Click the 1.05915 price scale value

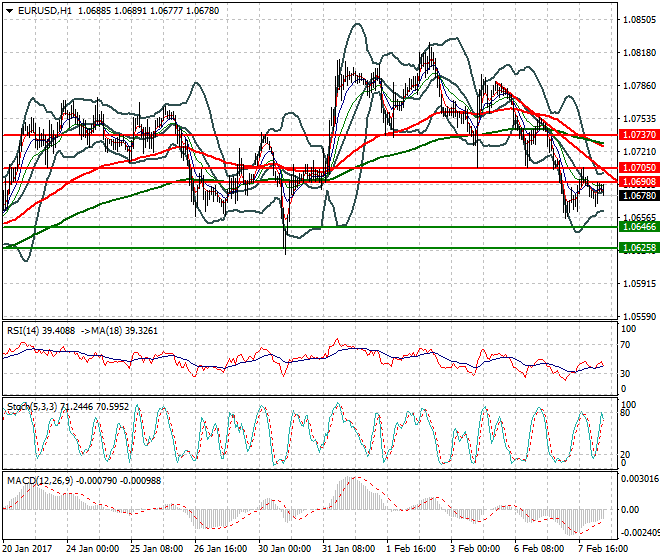[x=639, y=283]
